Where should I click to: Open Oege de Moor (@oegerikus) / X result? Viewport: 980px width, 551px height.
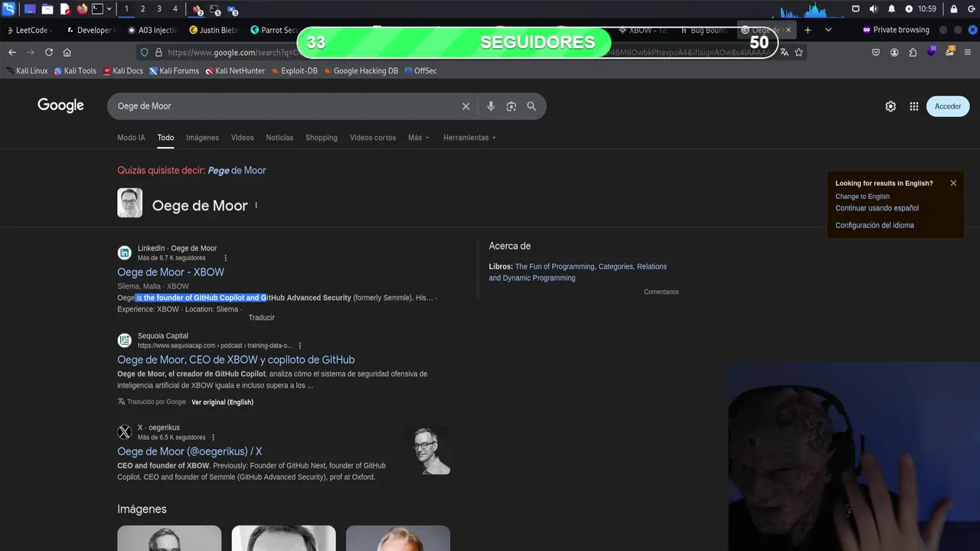tap(190, 452)
